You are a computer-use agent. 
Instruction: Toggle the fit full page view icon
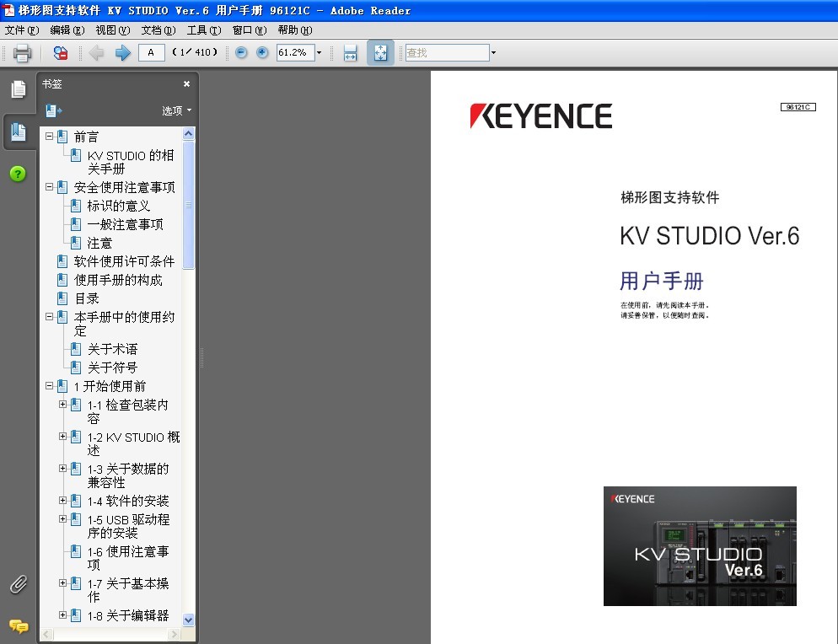tap(380, 53)
